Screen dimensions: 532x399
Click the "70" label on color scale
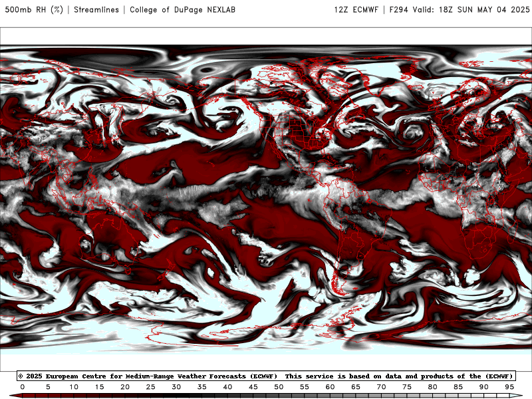pyautogui.click(x=381, y=387)
